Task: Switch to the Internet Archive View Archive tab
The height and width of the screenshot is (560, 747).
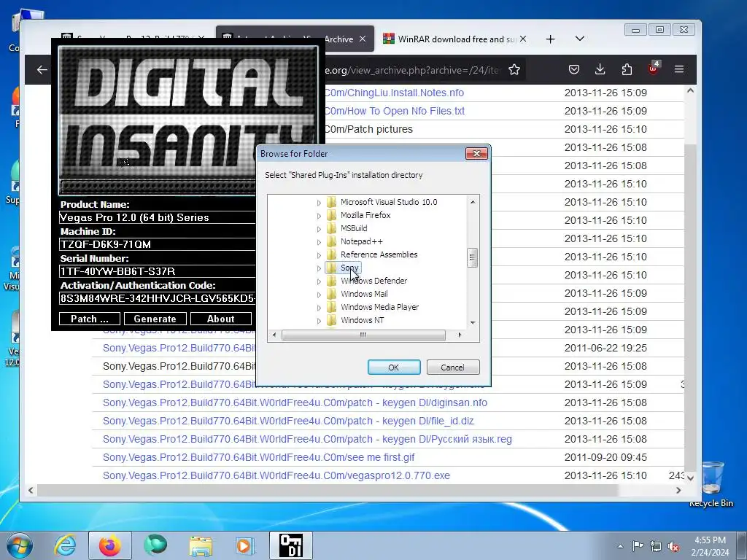Action: pyautogui.click(x=295, y=39)
